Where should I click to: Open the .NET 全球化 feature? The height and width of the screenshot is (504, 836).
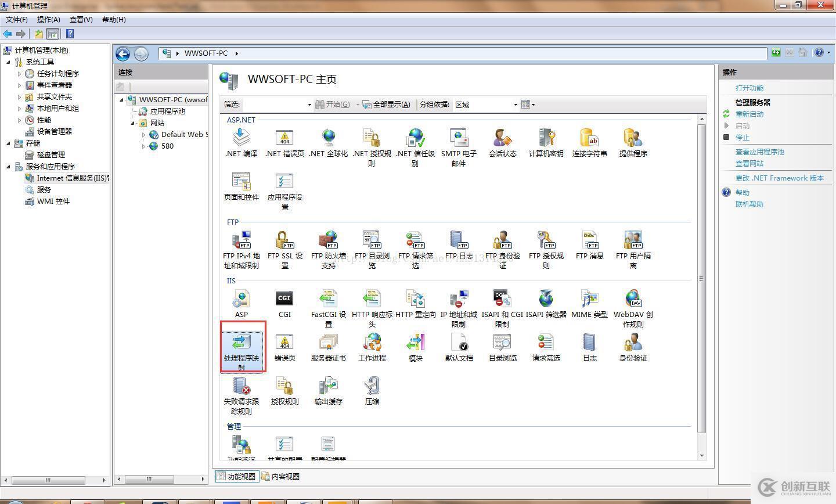329,143
